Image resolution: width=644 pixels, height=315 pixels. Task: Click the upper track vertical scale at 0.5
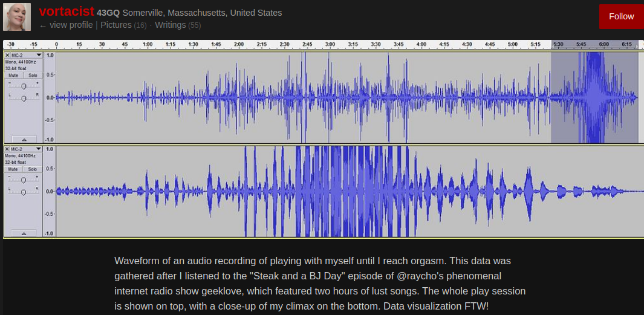click(x=50, y=75)
